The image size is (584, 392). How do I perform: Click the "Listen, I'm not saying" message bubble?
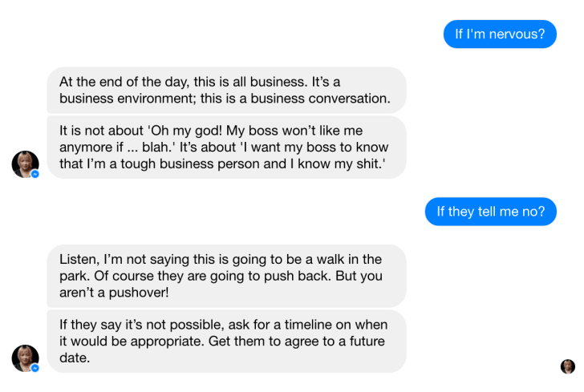pyautogui.click(x=226, y=276)
